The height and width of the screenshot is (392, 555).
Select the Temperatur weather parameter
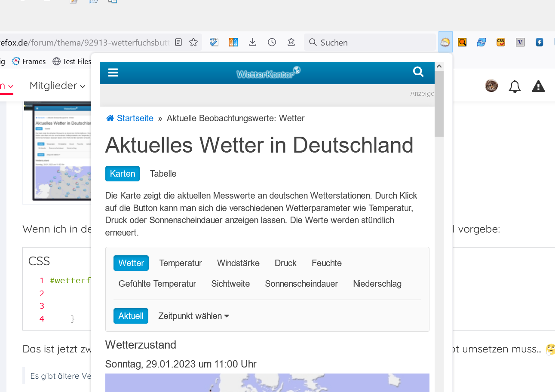181,263
